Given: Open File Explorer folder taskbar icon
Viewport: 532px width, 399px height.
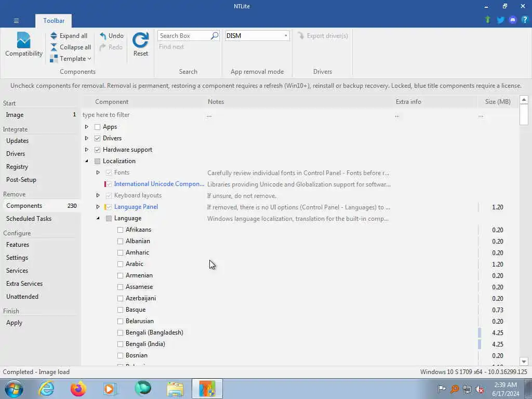Looking at the screenshot, I should pos(175,389).
